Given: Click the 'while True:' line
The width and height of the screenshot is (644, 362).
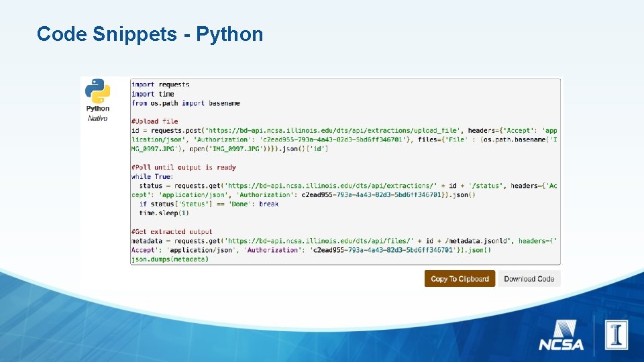Looking at the screenshot, I should point(152,176).
